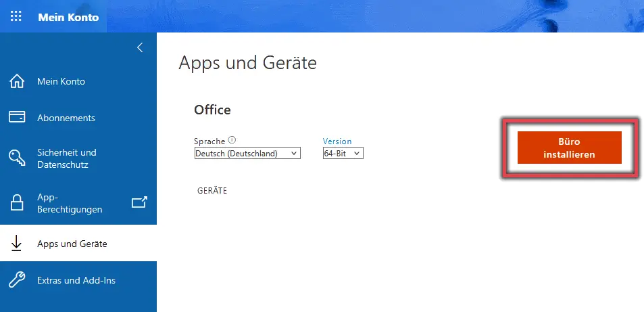Open the app launcher grid icon
The width and height of the screenshot is (644, 312).
click(x=16, y=16)
